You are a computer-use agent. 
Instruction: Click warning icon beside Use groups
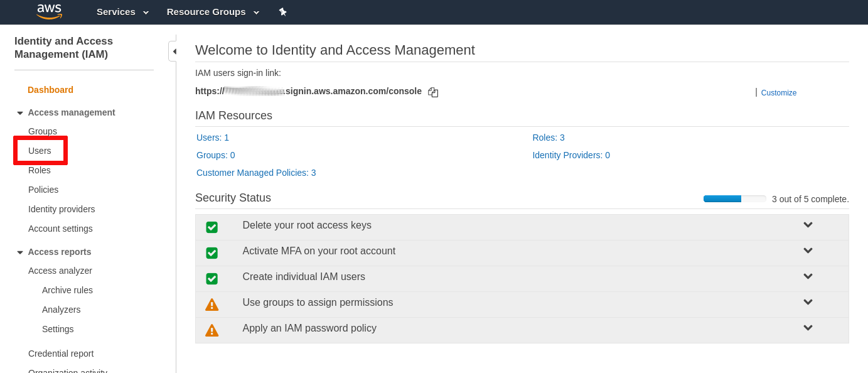coord(212,305)
